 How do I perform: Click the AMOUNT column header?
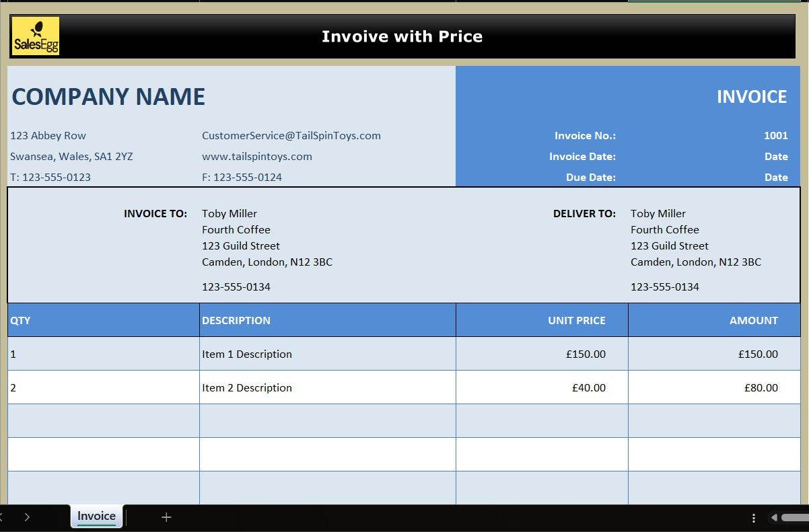tap(714, 320)
